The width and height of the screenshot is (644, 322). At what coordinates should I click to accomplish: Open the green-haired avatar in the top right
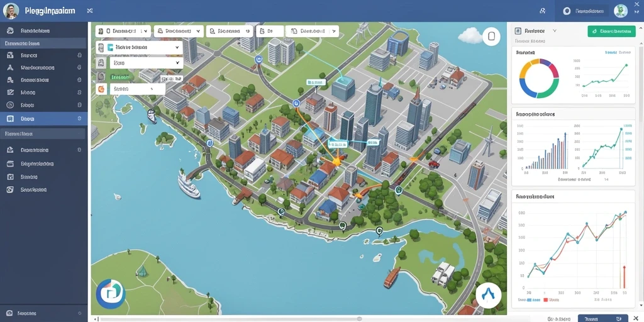(621, 11)
